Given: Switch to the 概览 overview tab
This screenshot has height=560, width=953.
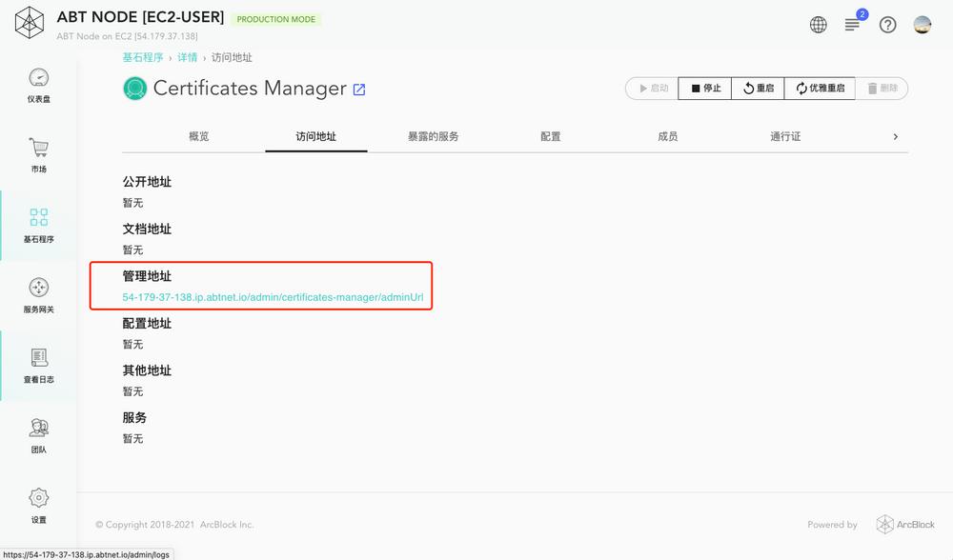Looking at the screenshot, I should point(199,136).
